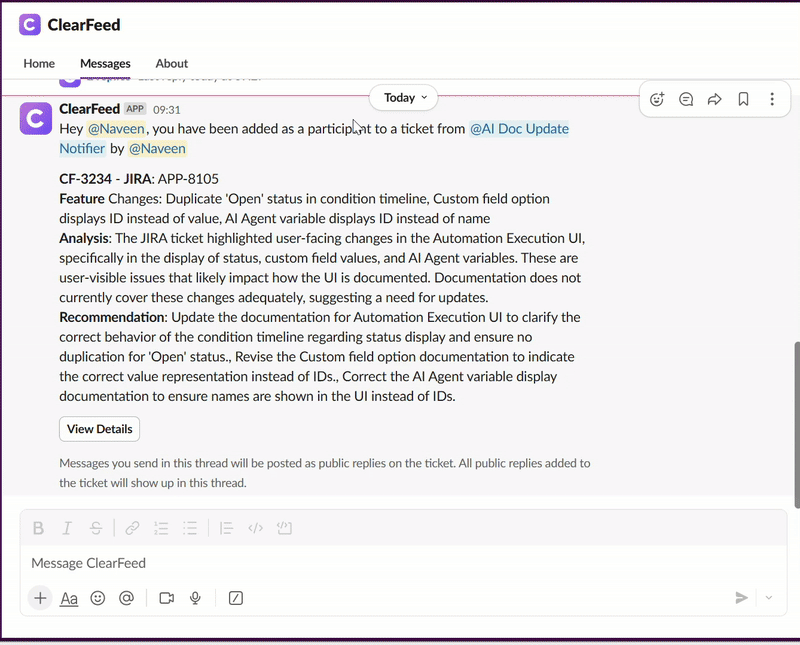
Task: Record an audio clip with microphone
Action: pyautogui.click(x=195, y=598)
